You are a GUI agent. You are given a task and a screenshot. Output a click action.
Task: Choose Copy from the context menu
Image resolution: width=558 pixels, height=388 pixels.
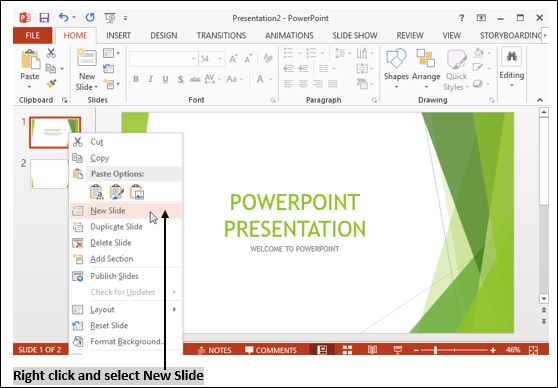point(126,158)
